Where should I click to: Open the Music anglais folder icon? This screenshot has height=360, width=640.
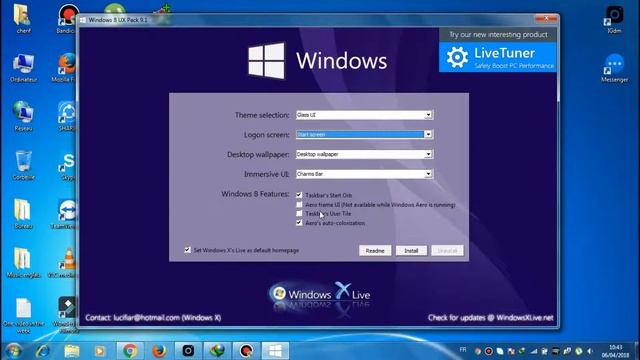click(x=23, y=263)
